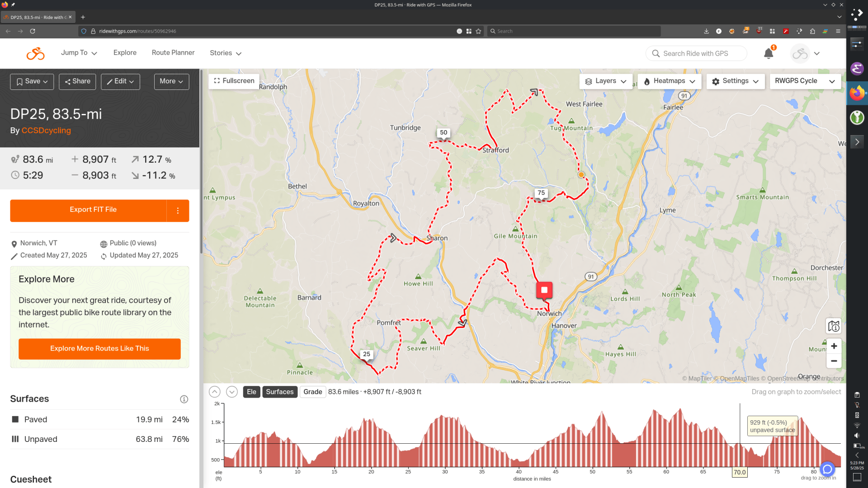Click the zoom-in plus icon on map
Image resolution: width=868 pixels, height=488 pixels.
(834, 346)
